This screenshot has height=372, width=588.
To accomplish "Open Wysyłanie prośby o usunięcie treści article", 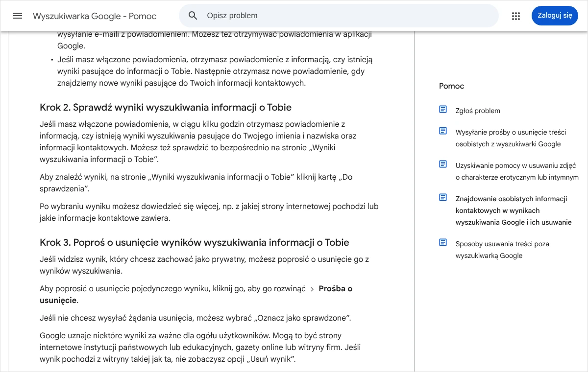I will coord(511,138).
